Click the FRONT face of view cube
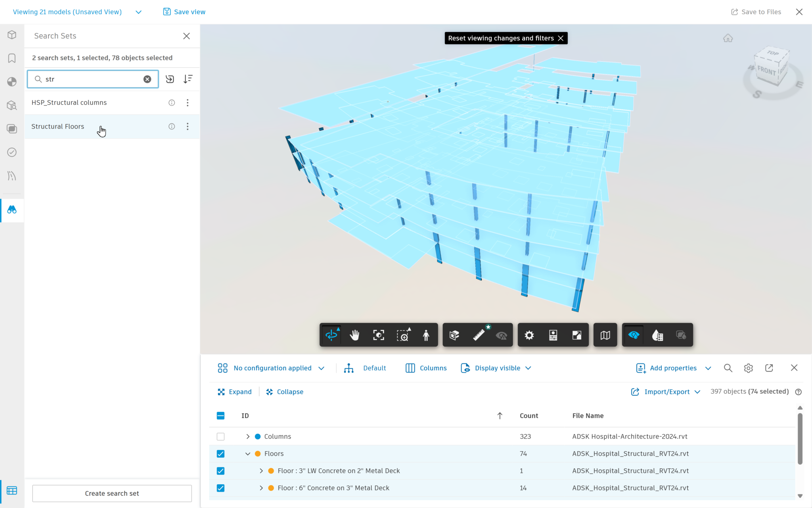This screenshot has height=508, width=812. (x=766, y=71)
